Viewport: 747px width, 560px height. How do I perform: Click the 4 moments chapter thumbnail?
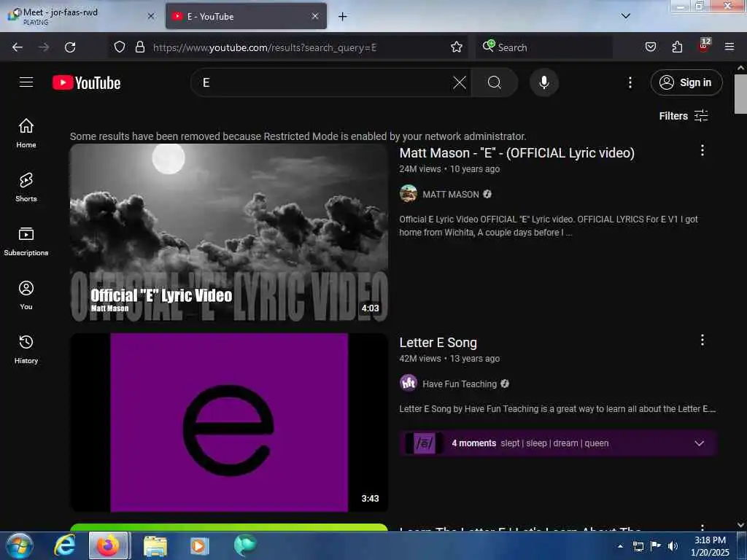(425, 443)
